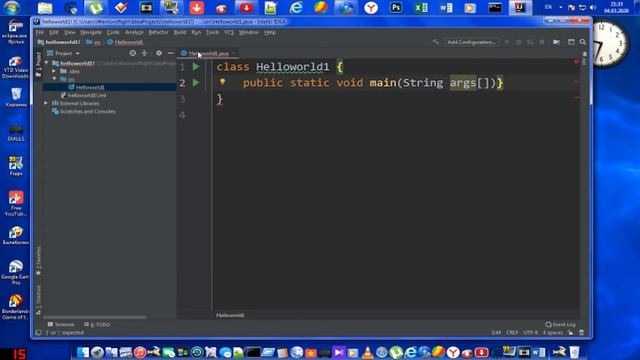Open Search Everywhere magnifier icon

pyautogui.click(x=583, y=42)
